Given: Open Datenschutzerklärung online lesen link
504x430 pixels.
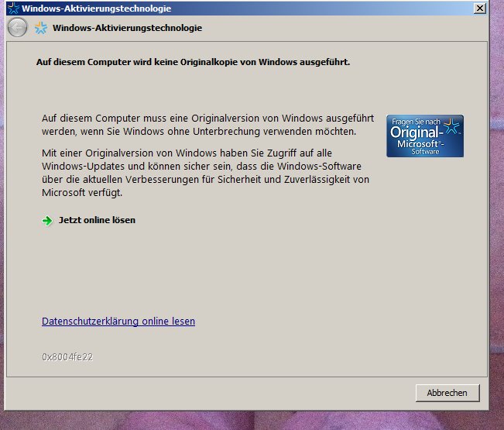Looking at the screenshot, I should click(x=118, y=322).
